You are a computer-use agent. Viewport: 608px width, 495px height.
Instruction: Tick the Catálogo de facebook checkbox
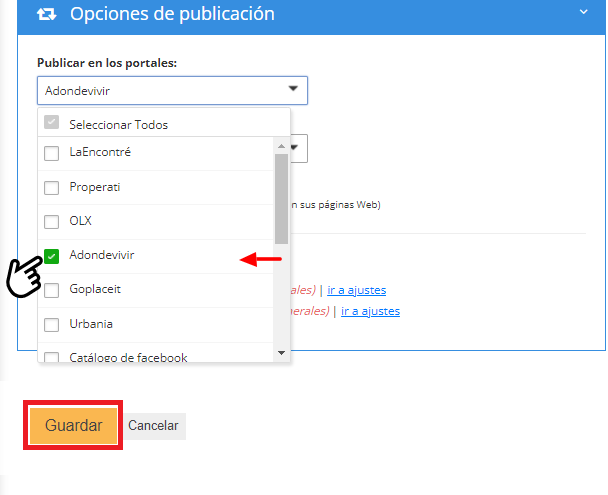(x=52, y=356)
